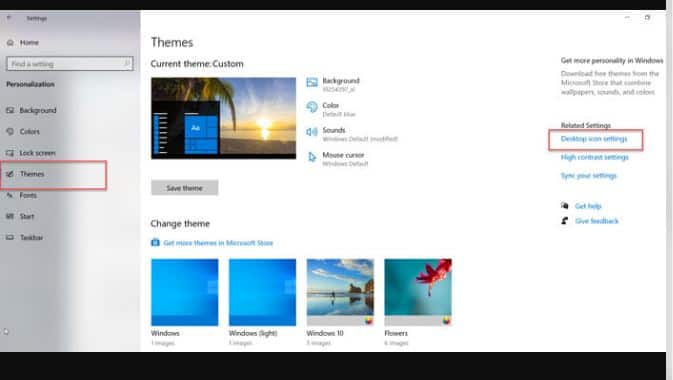Click the Home icon in sidebar
This screenshot has width=673, height=380.
[10, 43]
